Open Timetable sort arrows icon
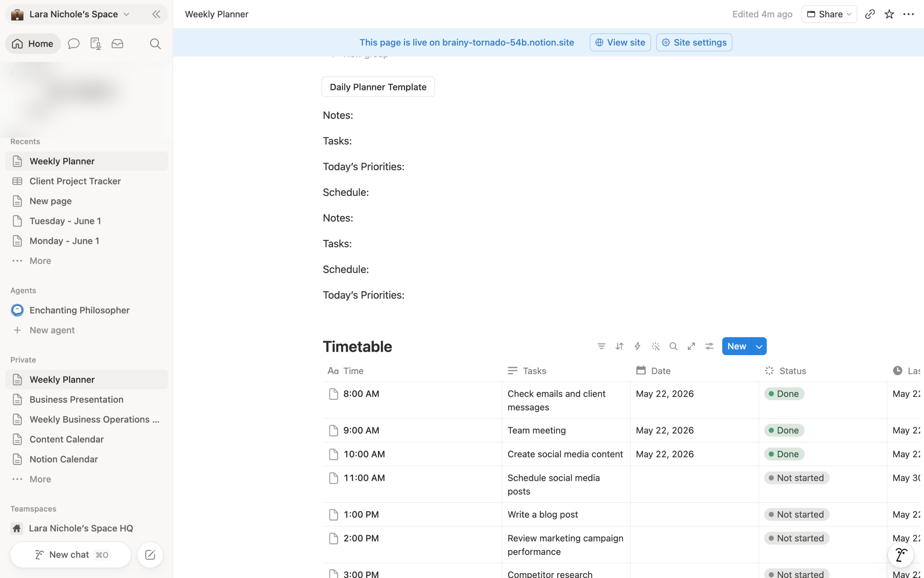The width and height of the screenshot is (924, 578). [x=619, y=346]
